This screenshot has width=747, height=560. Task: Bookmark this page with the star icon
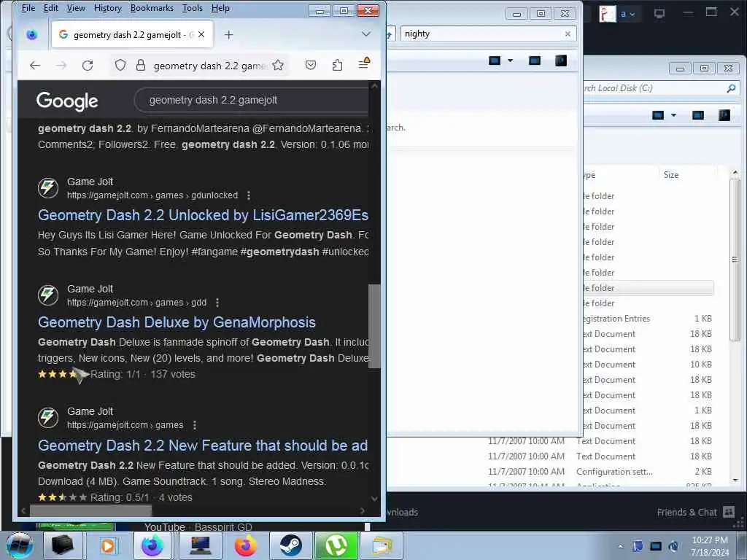pyautogui.click(x=278, y=65)
